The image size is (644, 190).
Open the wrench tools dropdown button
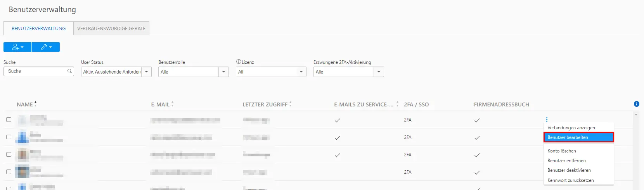click(46, 47)
